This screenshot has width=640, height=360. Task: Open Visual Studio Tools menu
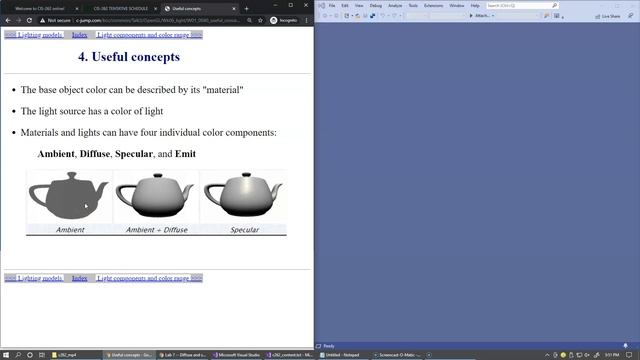413,6
